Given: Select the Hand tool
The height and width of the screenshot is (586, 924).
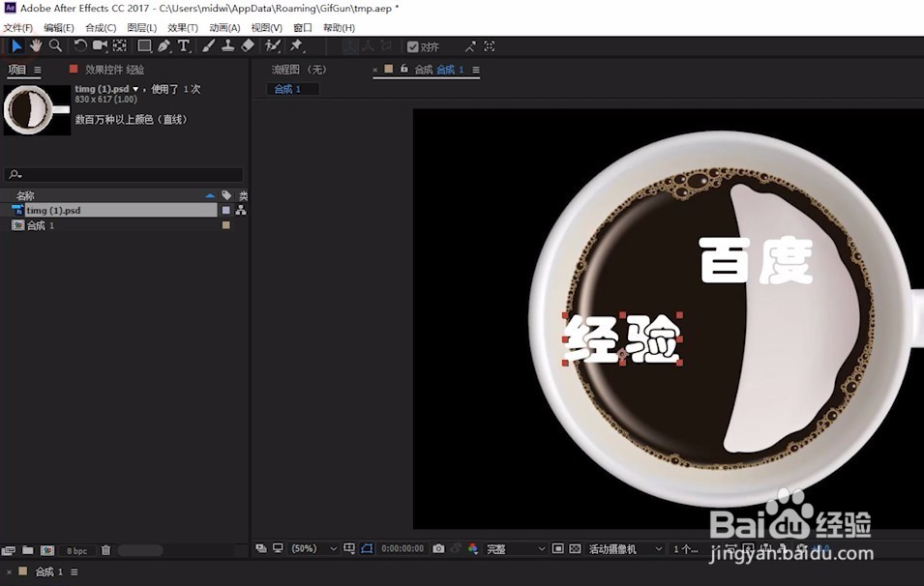Looking at the screenshot, I should [x=36, y=46].
